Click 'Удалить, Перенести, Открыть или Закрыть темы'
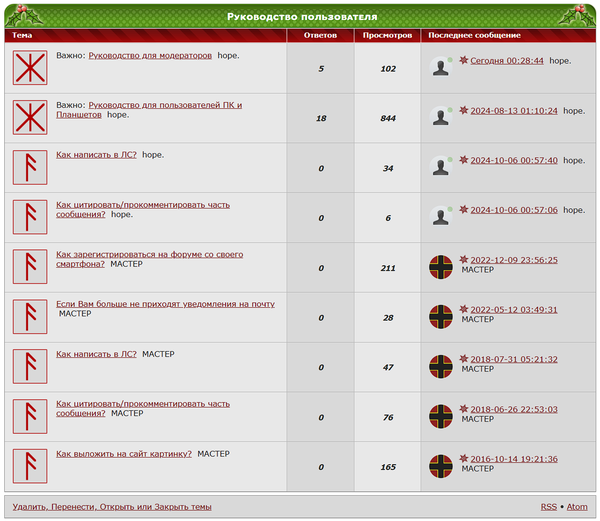 click(112, 507)
